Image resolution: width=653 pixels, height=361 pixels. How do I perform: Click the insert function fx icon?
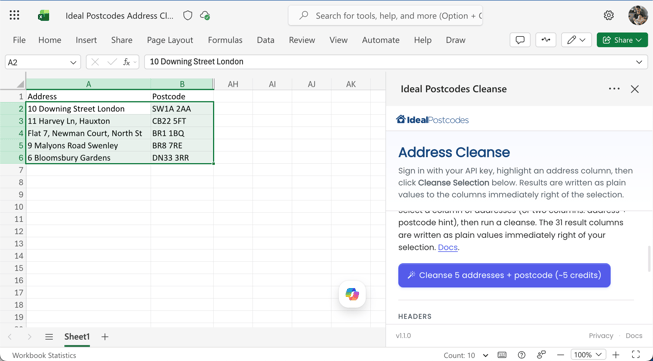click(127, 62)
